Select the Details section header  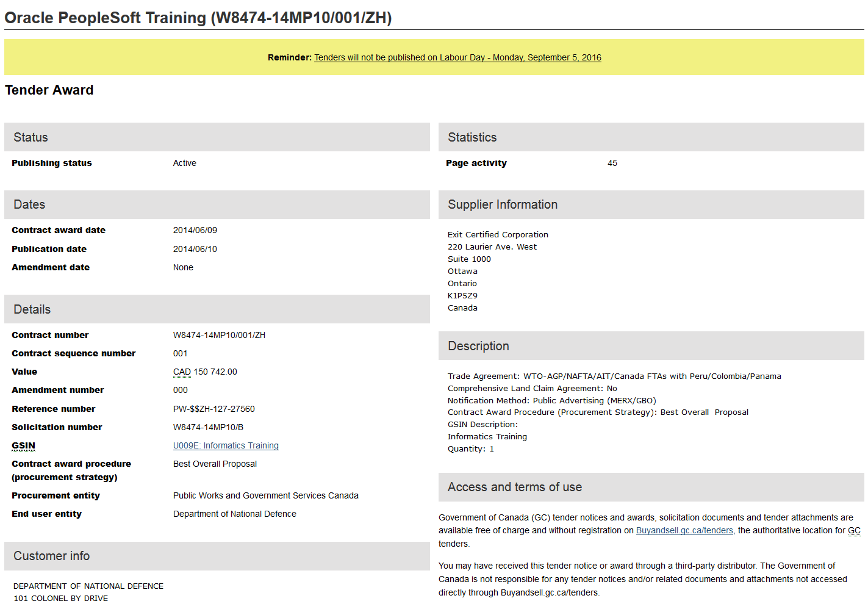click(217, 309)
